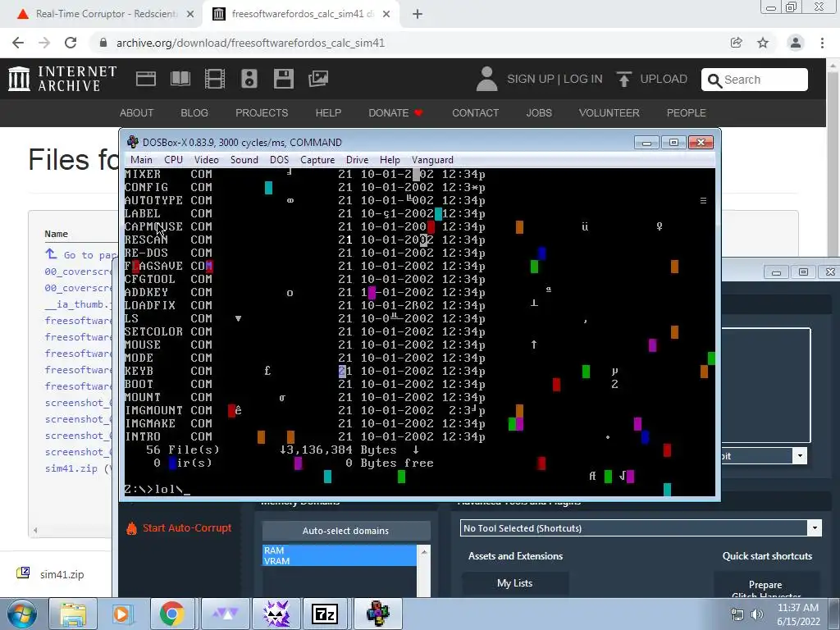Open the Chrome three-dot menu
Image resolution: width=840 pixels, height=630 pixels.
[x=822, y=43]
